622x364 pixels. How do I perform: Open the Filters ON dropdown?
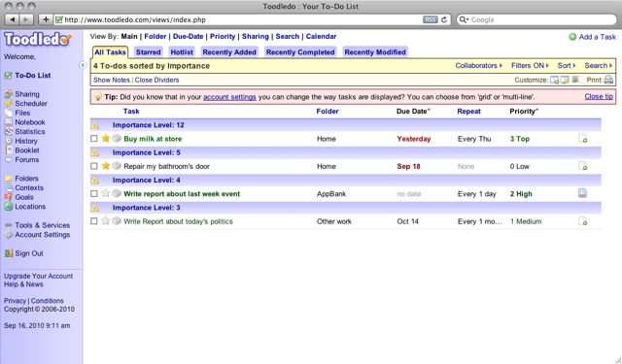pyautogui.click(x=530, y=65)
